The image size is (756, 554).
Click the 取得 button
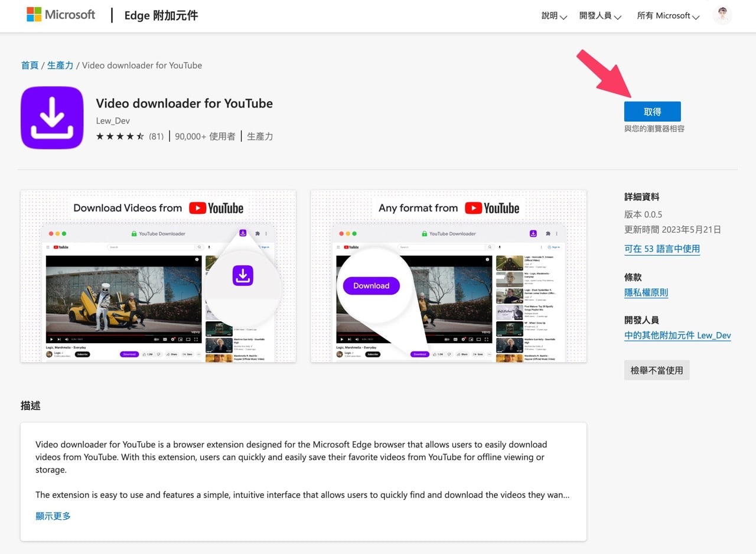(652, 112)
